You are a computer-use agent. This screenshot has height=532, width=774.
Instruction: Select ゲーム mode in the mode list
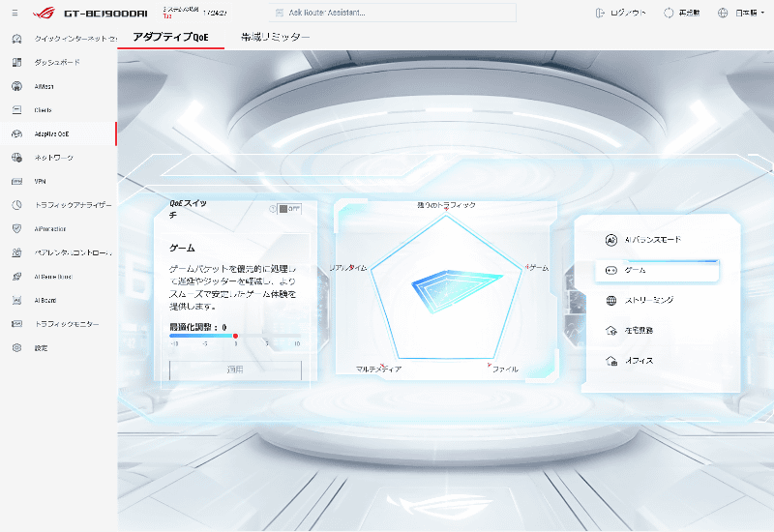click(x=657, y=270)
